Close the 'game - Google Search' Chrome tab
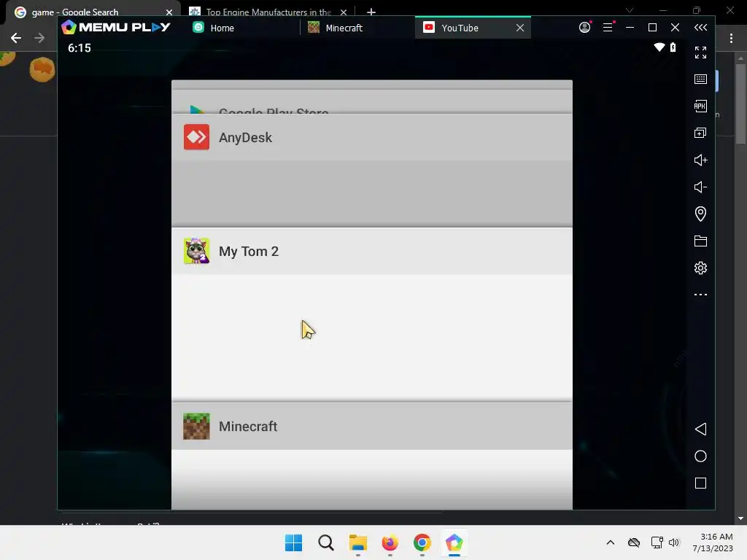Viewport: 747px width, 560px height. pyautogui.click(x=169, y=12)
